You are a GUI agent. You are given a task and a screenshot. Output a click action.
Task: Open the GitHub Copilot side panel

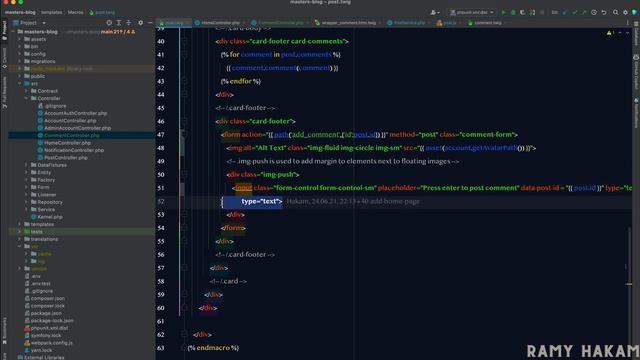pos(636,72)
